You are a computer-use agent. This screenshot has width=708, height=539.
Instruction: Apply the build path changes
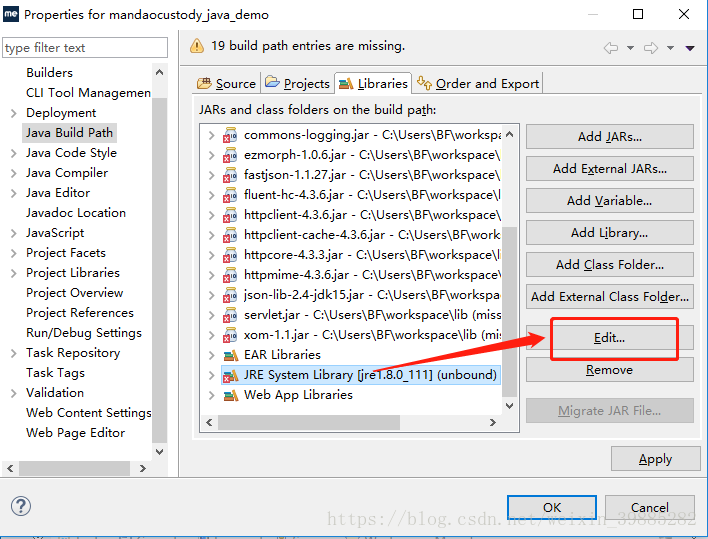(655, 459)
